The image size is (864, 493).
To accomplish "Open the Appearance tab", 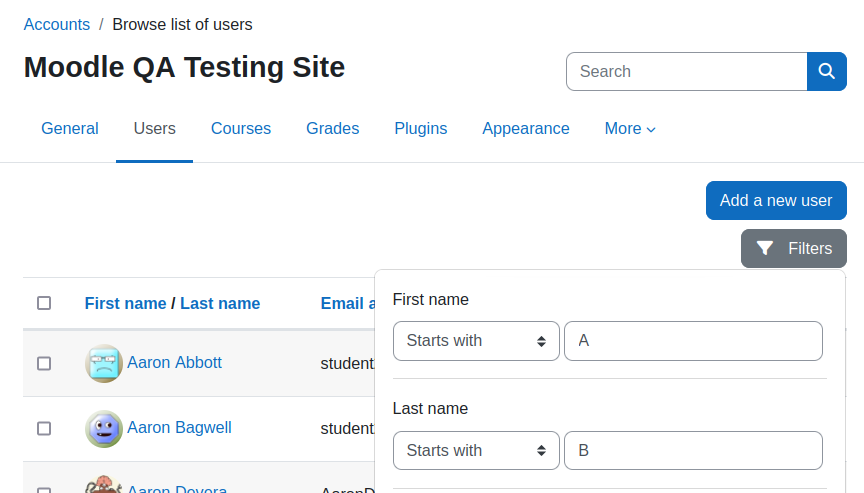I will [526, 128].
